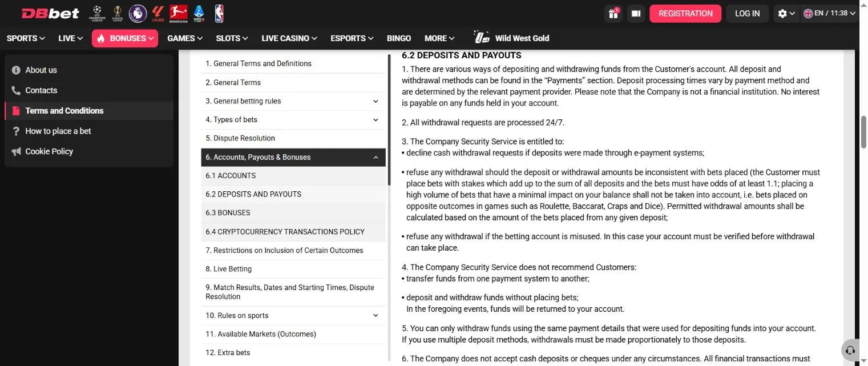Go to 12. Extra bets section
Image resolution: width=868 pixels, height=366 pixels.
293,353
